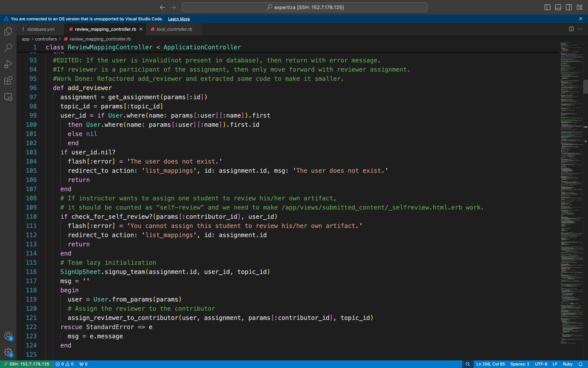Screen dimensions: 588x368
Task: Click the 'def add_reviewer' line
Action: [82, 88]
